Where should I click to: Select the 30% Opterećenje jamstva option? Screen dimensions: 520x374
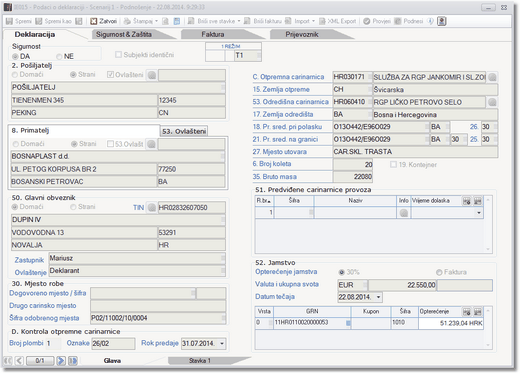click(341, 272)
